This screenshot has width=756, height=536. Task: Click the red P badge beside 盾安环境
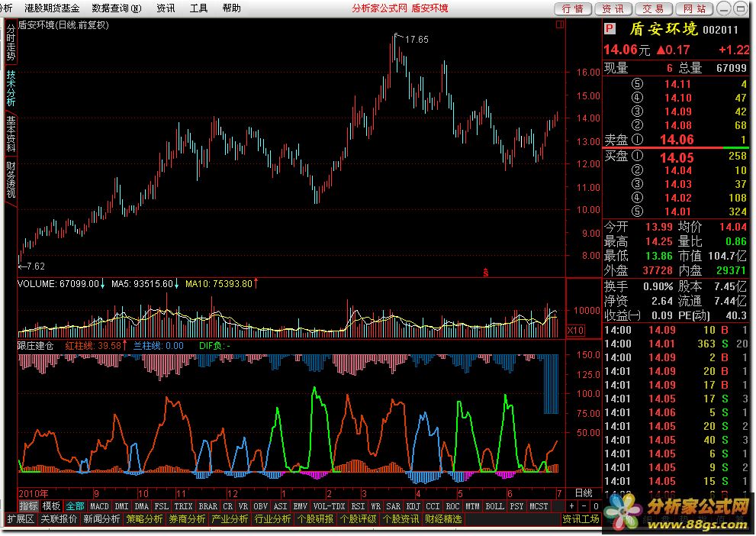pyautogui.click(x=610, y=29)
